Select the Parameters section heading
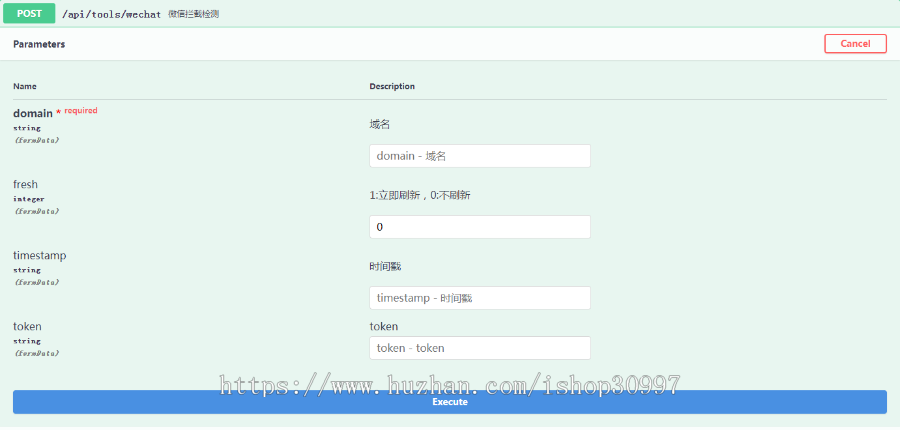The image size is (900, 430). click(39, 44)
